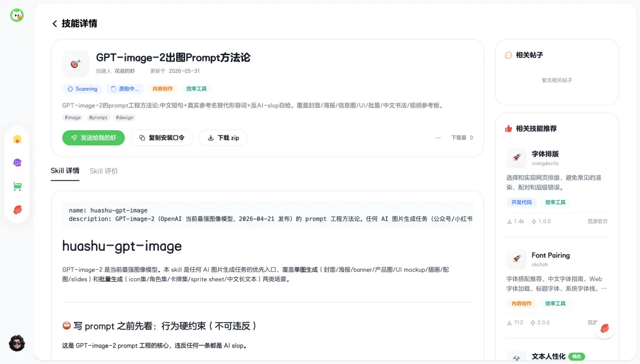This screenshot has height=364, width=640.
Task: Click the name: huashu-gpt-image code line
Action: (x=108, y=210)
